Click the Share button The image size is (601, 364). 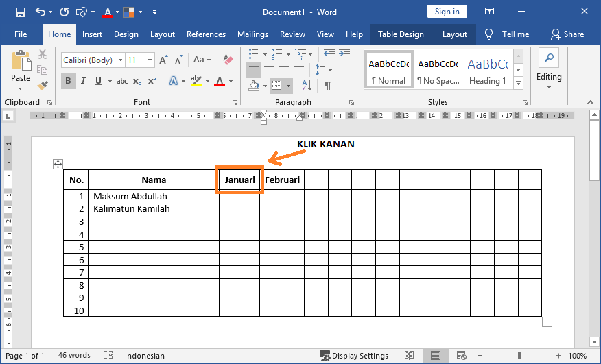(567, 34)
